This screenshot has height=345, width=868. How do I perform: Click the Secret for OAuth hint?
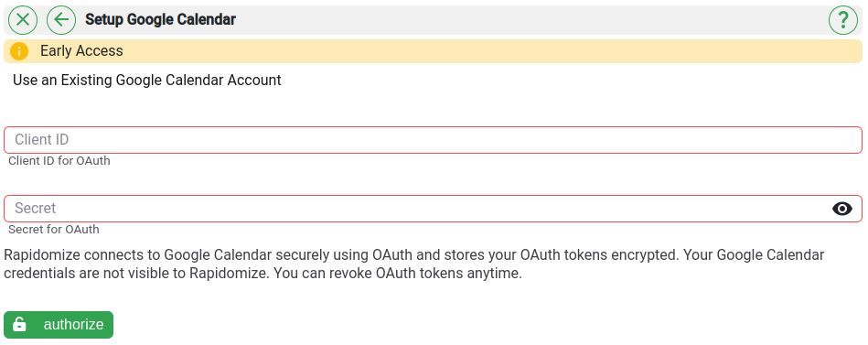click(54, 230)
